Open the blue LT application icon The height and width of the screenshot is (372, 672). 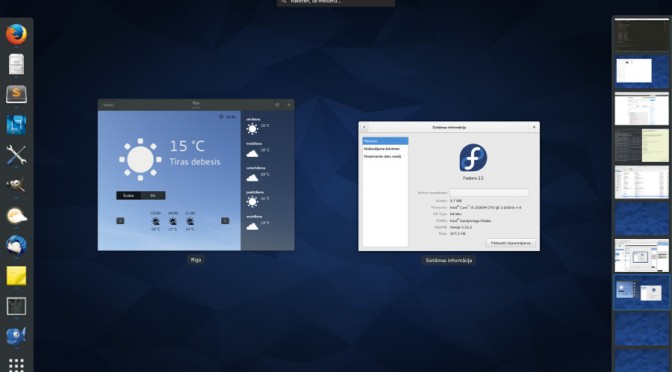tap(16, 125)
